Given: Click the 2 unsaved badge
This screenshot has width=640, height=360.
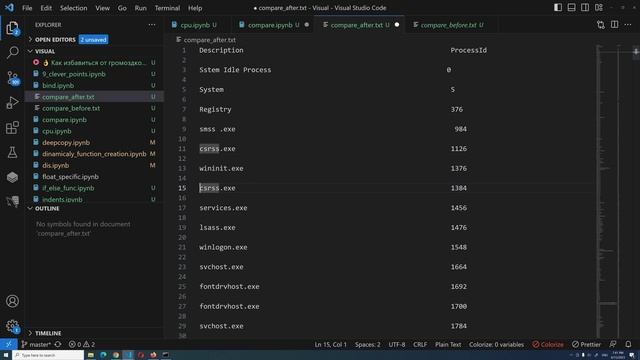Looking at the screenshot, I should coord(93,40).
